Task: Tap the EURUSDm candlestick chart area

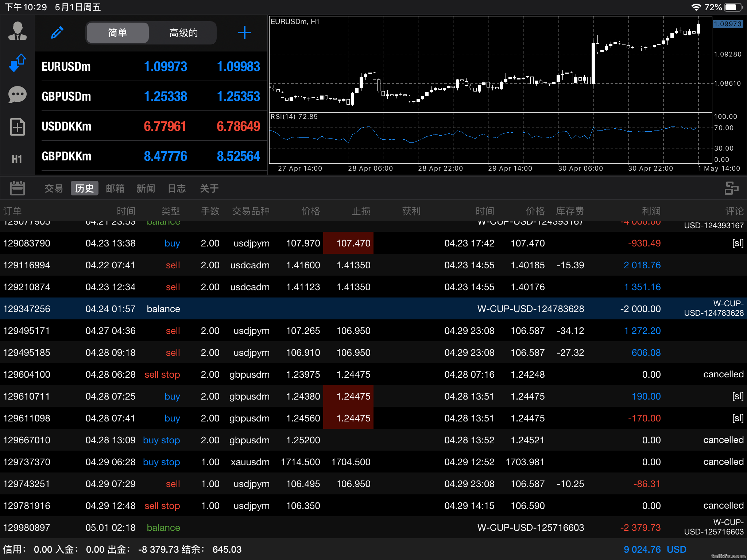Action: [x=491, y=64]
